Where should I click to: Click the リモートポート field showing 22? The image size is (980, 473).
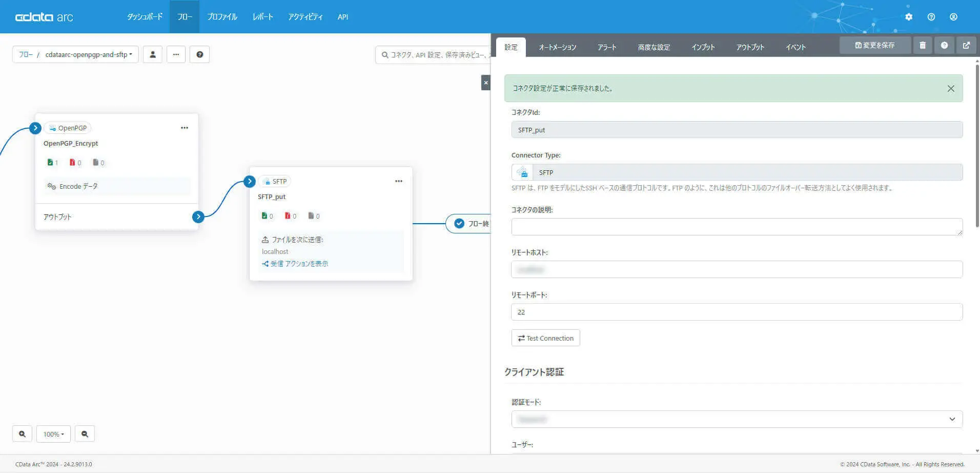tap(737, 312)
